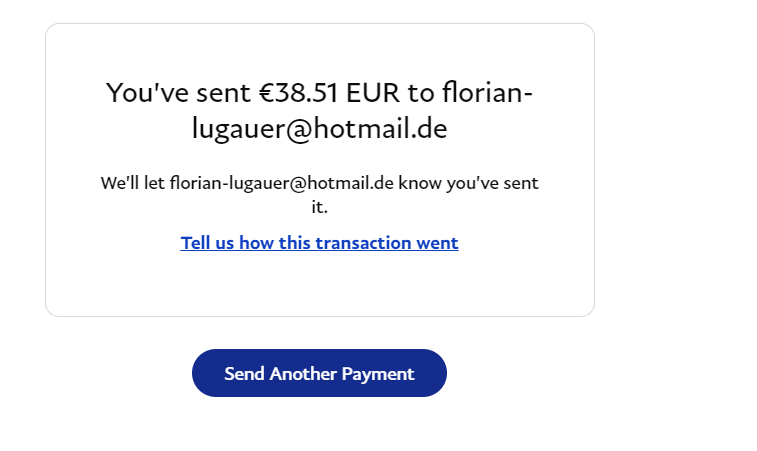Click the florian-lugauer@hotmail.de email in the body message
The width and height of the screenshot is (757, 451).
(282, 184)
